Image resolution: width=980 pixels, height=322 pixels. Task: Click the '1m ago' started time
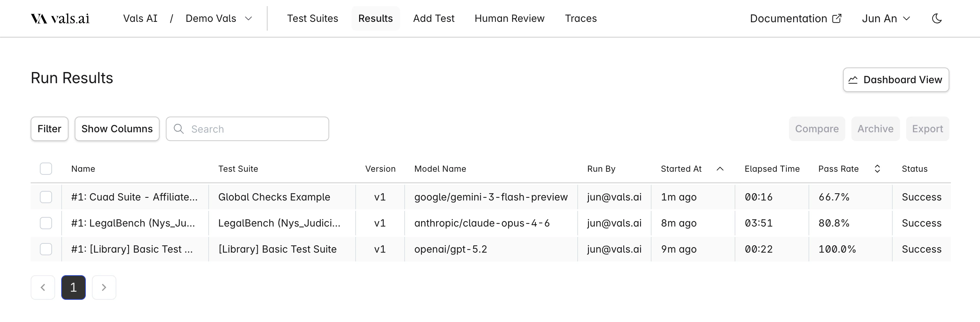pyautogui.click(x=679, y=197)
